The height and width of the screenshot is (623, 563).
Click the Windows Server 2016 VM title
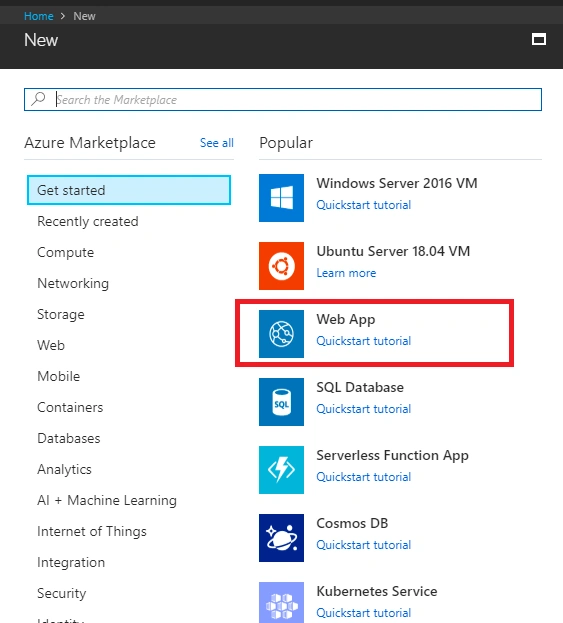(397, 183)
